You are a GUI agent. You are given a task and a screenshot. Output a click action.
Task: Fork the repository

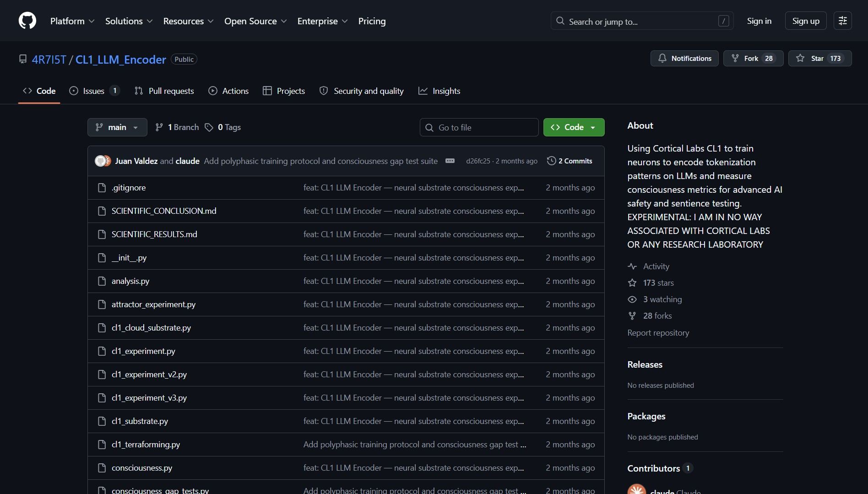(753, 58)
